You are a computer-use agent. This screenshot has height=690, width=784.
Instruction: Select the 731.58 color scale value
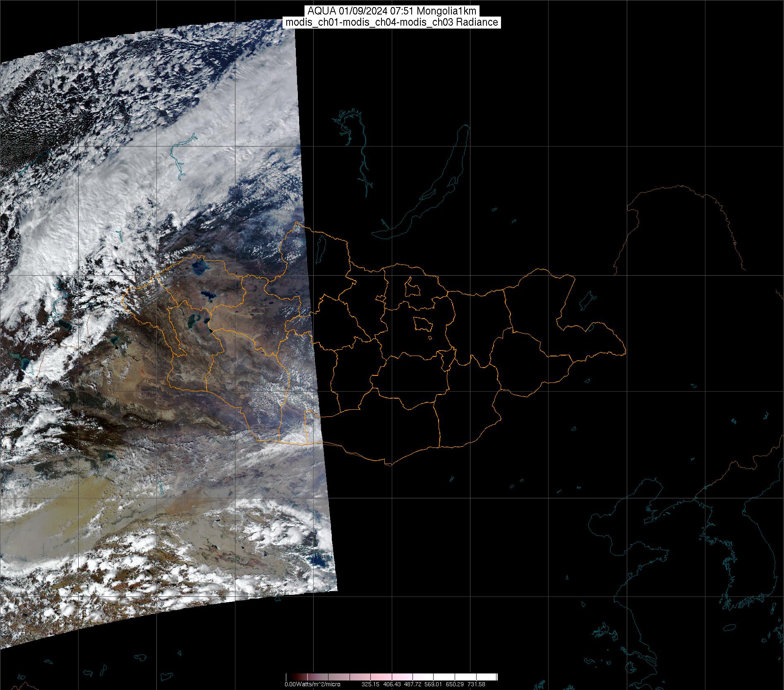[476, 684]
